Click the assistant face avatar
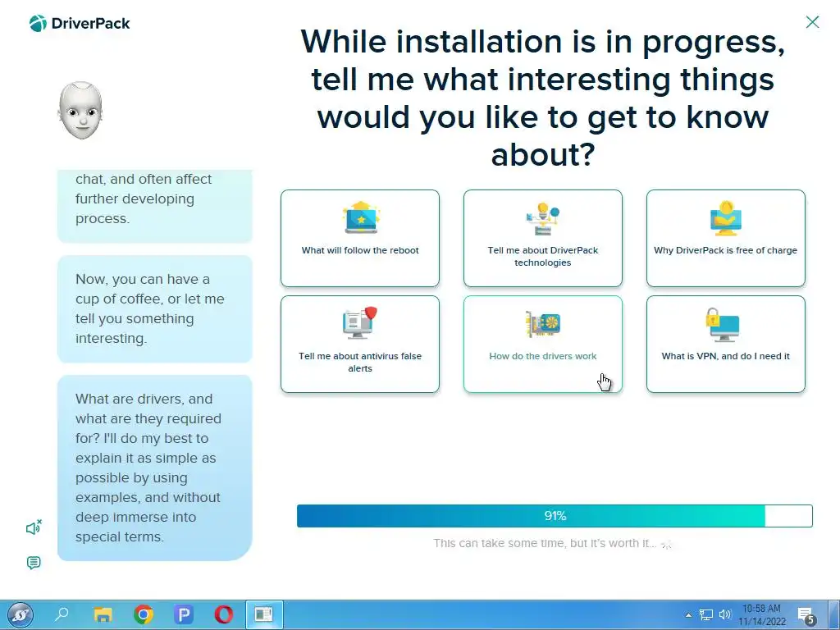The height and width of the screenshot is (630, 840). point(80,111)
